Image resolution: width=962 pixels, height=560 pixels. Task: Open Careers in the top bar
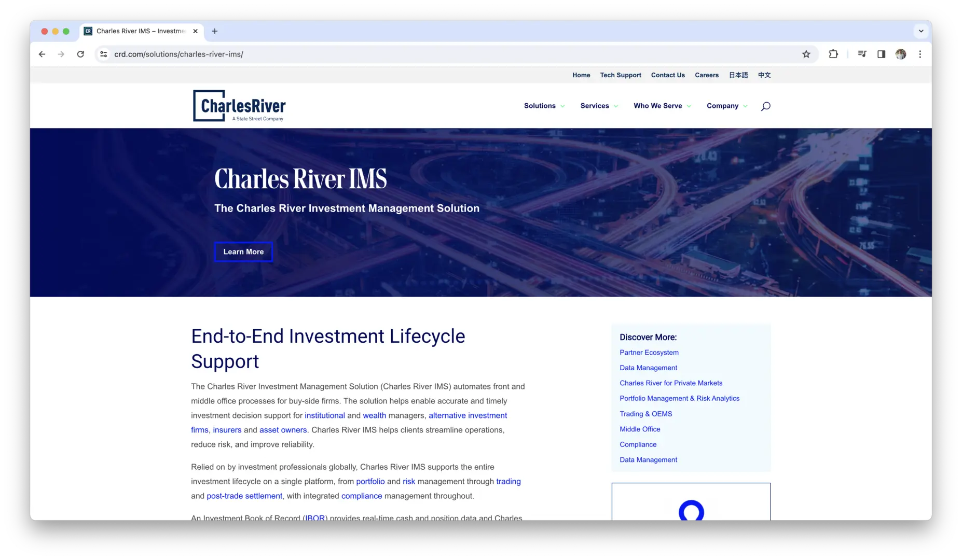(707, 75)
